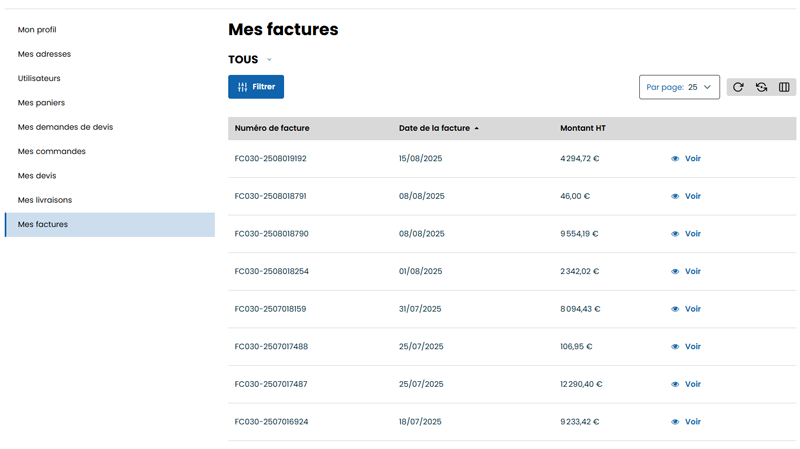Click eye icon for invoice FC030-2507017488

pyautogui.click(x=675, y=347)
